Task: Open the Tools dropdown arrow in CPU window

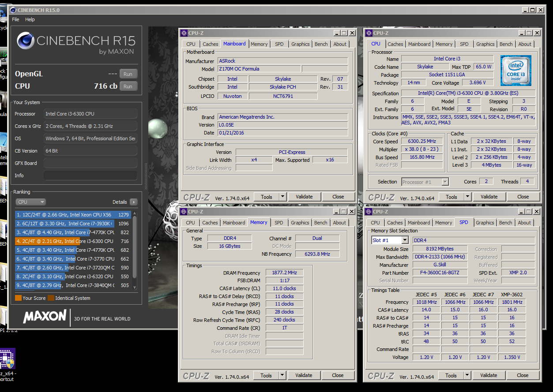Action: pyautogui.click(x=468, y=197)
